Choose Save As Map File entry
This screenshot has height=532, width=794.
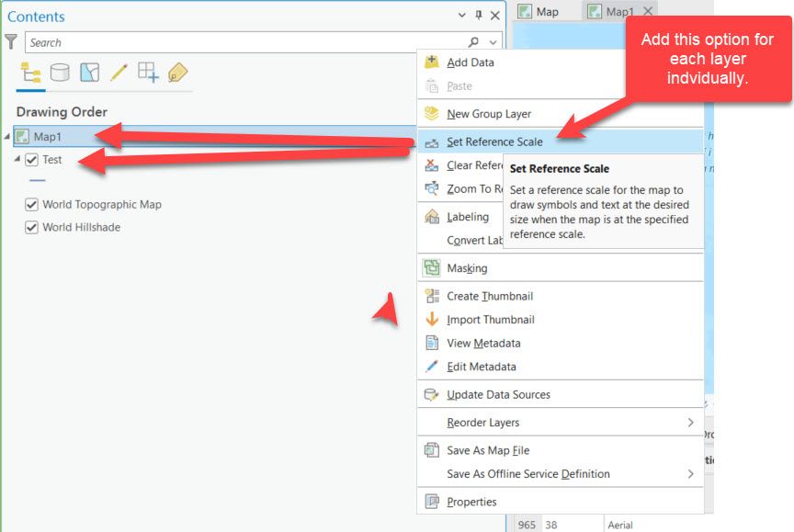pyautogui.click(x=561, y=450)
